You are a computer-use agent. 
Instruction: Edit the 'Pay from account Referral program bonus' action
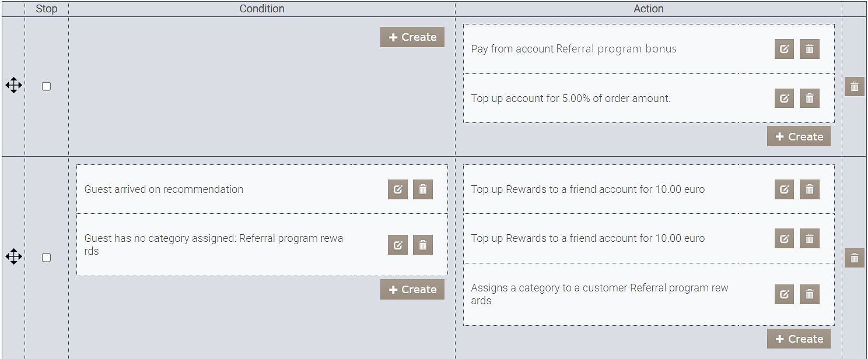point(784,49)
